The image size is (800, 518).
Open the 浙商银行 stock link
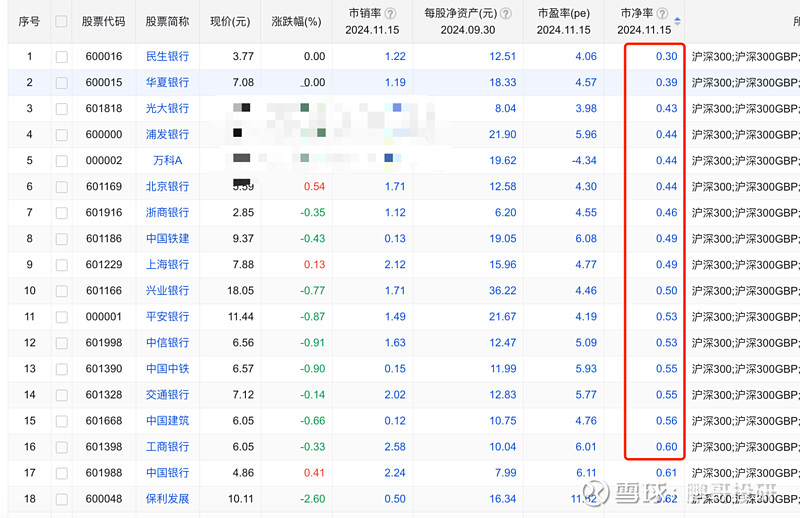click(167, 212)
